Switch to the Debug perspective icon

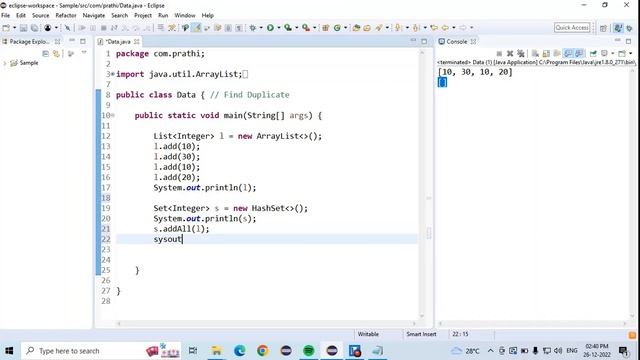(629, 28)
